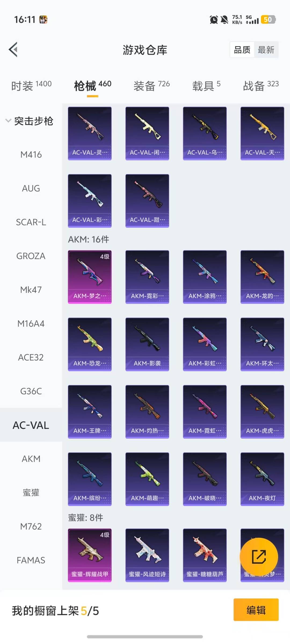Switch sorting to 最新
This screenshot has width=290, height=644.
[x=266, y=50]
